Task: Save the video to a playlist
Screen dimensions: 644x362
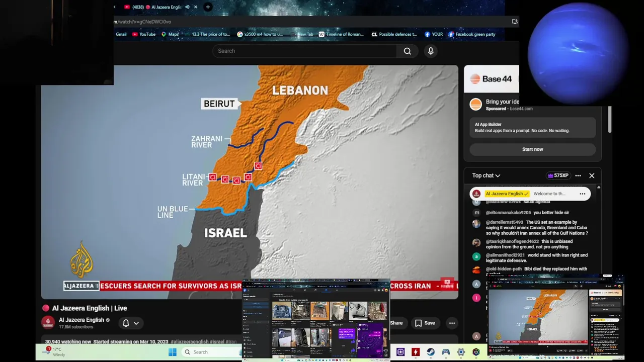Action: point(425,323)
